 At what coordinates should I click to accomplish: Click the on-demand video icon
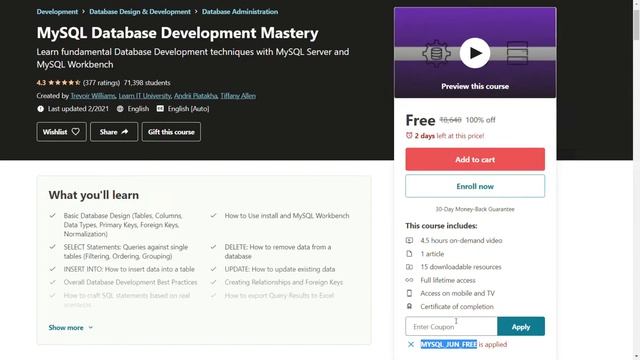409,240
